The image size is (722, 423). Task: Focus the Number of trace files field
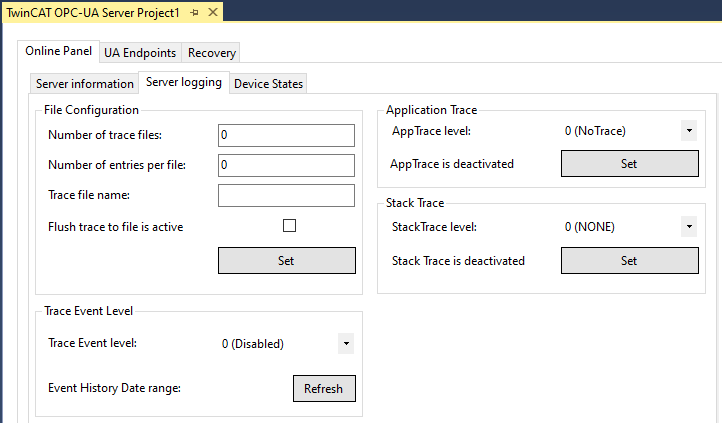tap(286, 135)
